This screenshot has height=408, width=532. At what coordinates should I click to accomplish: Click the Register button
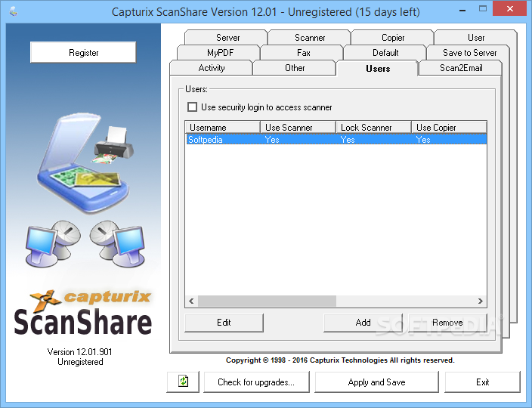[83, 53]
